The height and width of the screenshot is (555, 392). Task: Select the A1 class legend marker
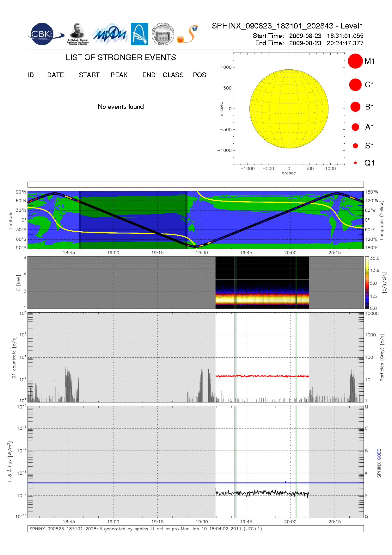pos(355,127)
